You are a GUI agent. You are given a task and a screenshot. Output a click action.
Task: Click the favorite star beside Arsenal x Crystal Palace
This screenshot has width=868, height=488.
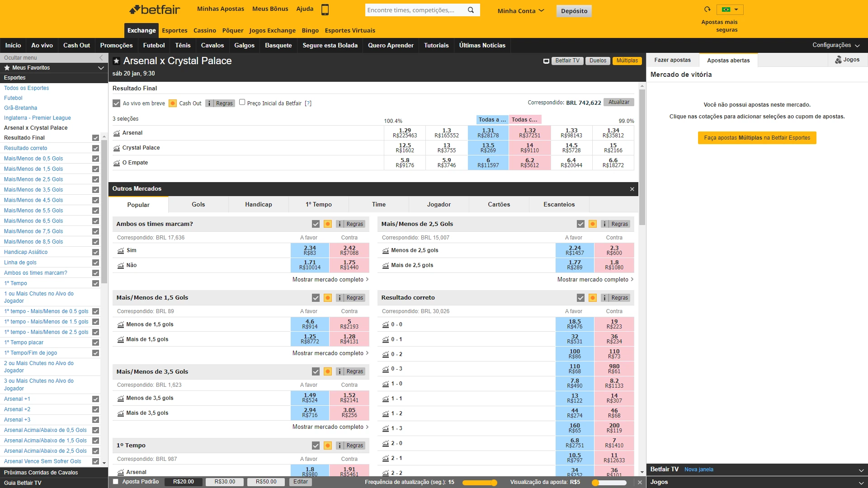tap(116, 61)
